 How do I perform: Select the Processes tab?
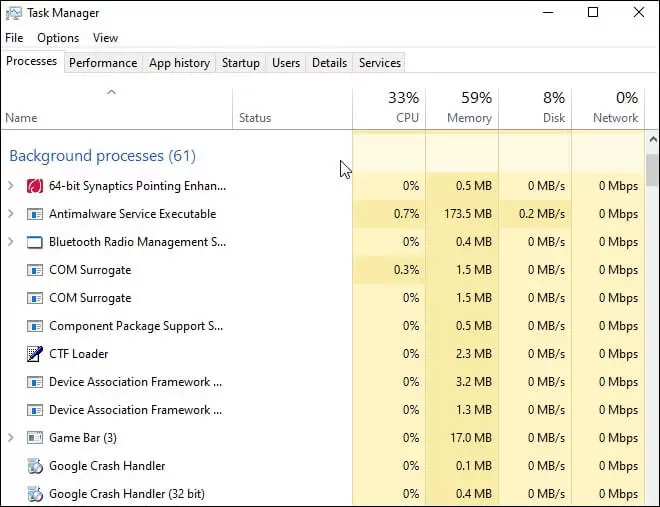32,61
